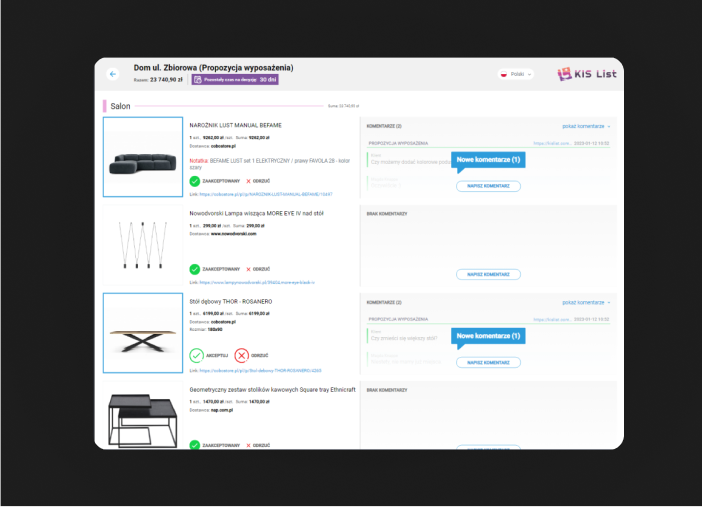Open the sofa product thumbnail

coord(143,157)
